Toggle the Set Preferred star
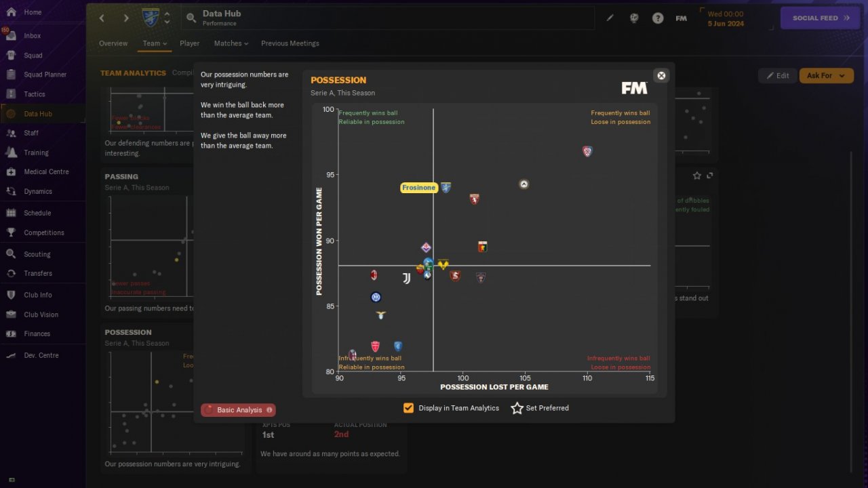The height and width of the screenshot is (488, 868). pyautogui.click(x=517, y=408)
